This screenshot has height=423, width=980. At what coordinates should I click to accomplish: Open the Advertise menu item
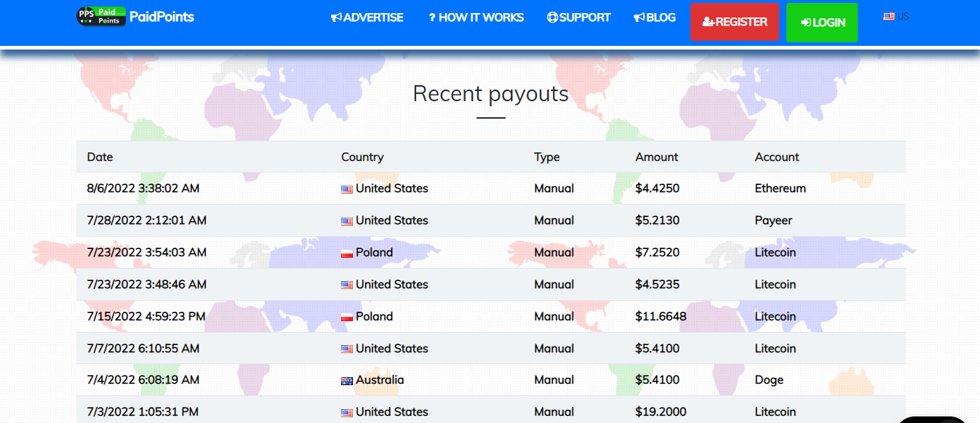pyautogui.click(x=367, y=17)
